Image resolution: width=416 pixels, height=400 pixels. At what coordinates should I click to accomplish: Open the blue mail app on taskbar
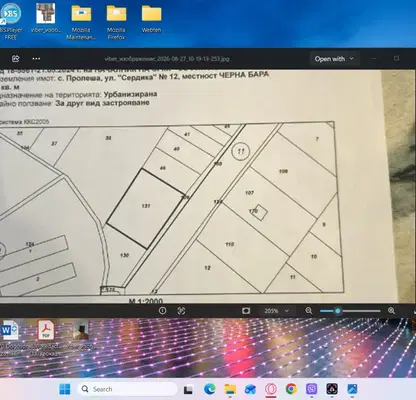[x=250, y=389]
